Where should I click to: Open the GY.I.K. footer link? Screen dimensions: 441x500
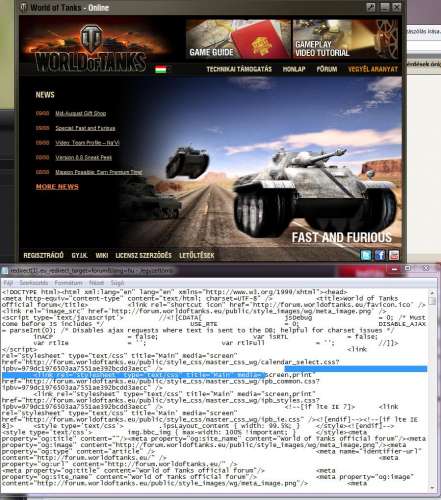pos(79,255)
